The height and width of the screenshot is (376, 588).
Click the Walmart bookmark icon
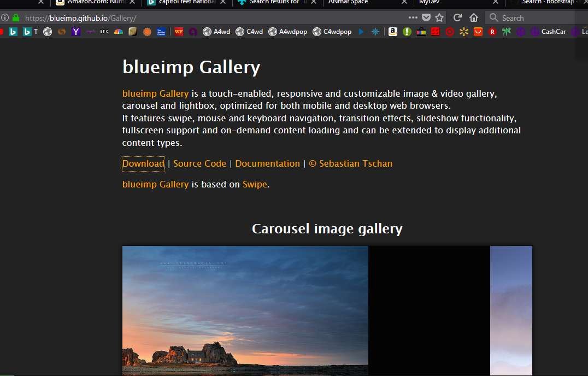(464, 32)
